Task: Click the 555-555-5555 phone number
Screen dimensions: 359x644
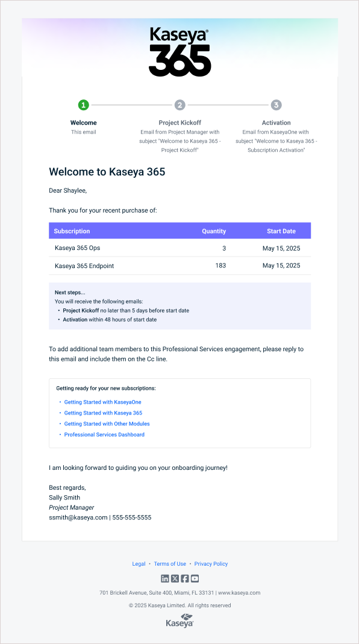Action: [132, 517]
